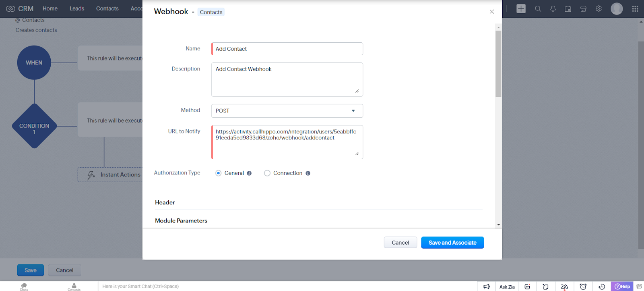Click the Header section heading
The image size is (644, 291).
click(165, 203)
